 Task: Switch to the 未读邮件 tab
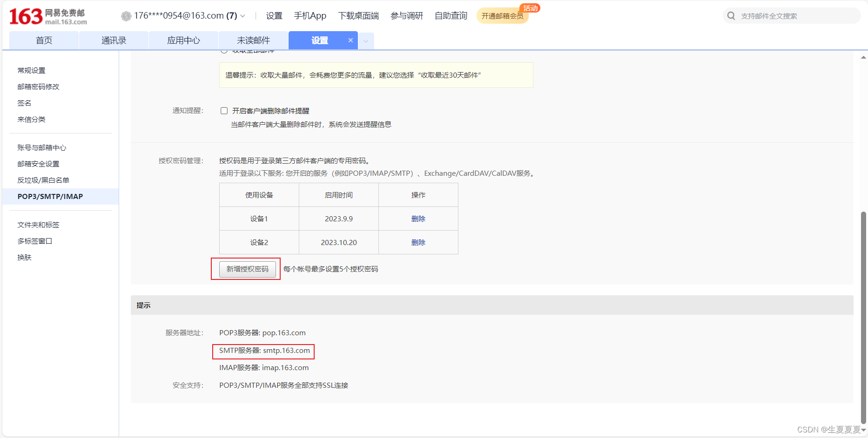[253, 40]
